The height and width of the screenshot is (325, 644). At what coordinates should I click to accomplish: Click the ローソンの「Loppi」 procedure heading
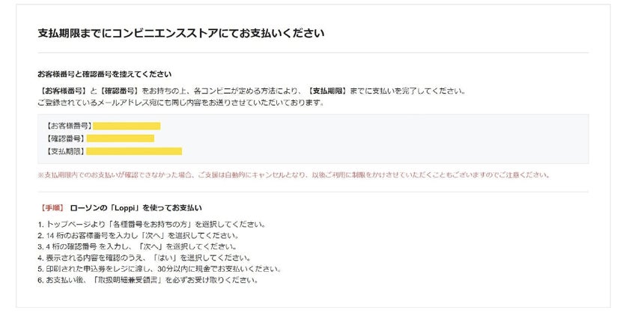point(136,207)
